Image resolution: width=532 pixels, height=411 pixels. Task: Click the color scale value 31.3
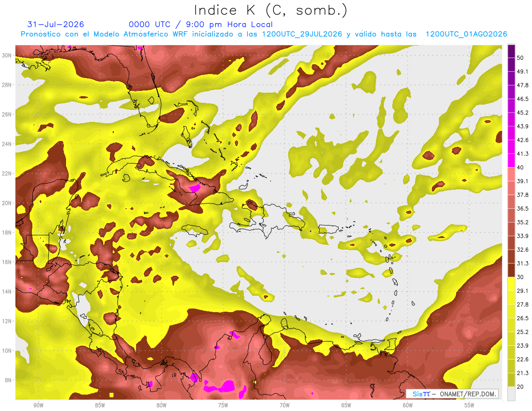tap(523, 263)
